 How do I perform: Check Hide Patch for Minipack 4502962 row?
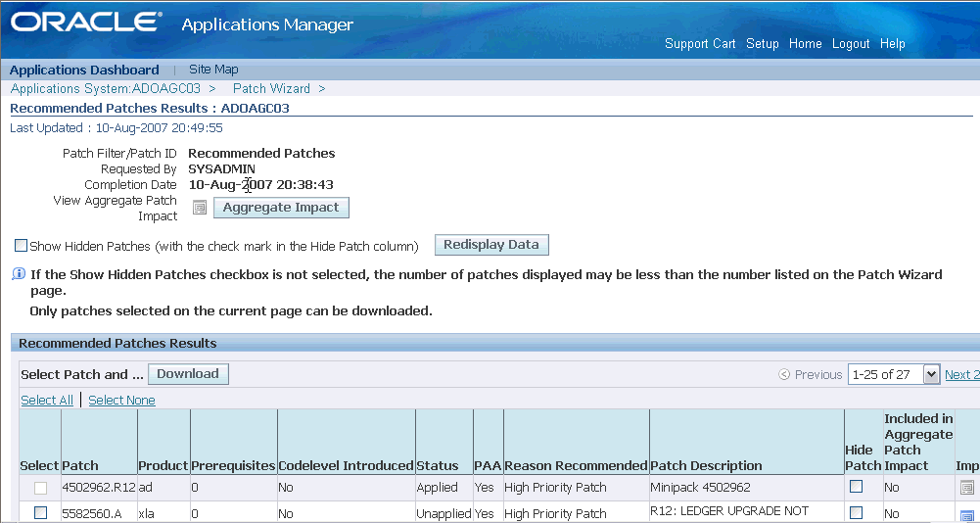[x=857, y=486]
